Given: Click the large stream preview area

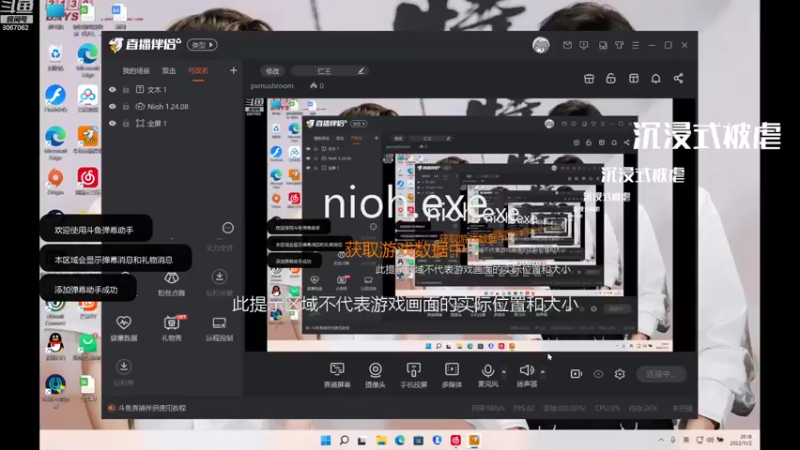Looking at the screenshot, I should point(470,224).
